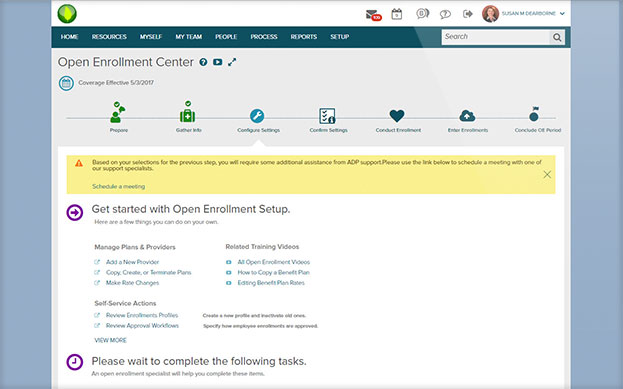The width and height of the screenshot is (623, 389).
Task: Open the PROCESS menu
Action: pos(264,37)
